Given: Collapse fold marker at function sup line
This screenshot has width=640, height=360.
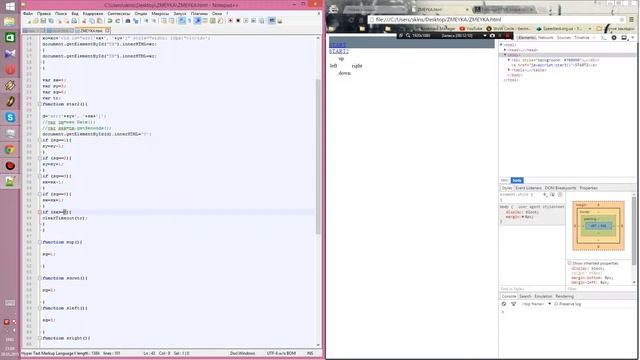Looking at the screenshot, I should point(40,242).
